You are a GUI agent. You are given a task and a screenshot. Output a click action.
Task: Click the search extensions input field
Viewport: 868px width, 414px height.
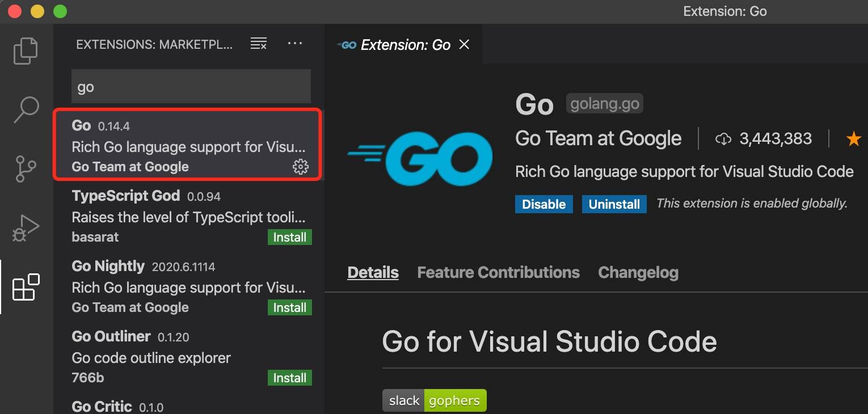pyautogui.click(x=191, y=87)
